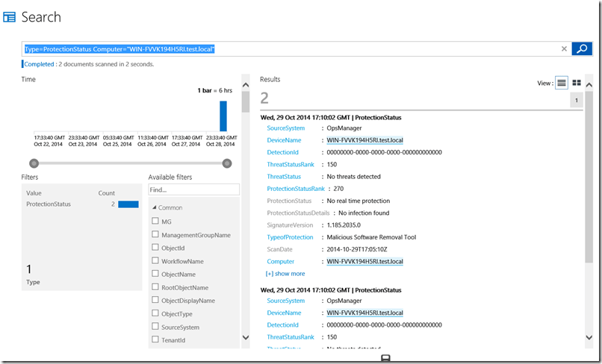Switch to tile view icon

(x=577, y=83)
